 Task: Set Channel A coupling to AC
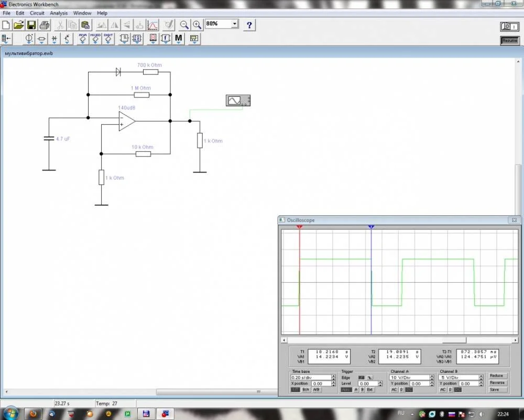(x=393, y=390)
